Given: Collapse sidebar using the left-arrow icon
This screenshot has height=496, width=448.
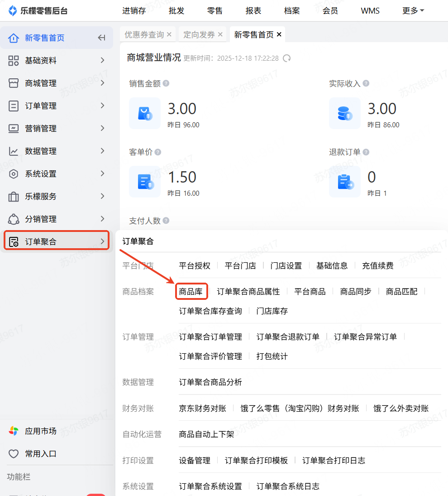Looking at the screenshot, I should click(101, 38).
